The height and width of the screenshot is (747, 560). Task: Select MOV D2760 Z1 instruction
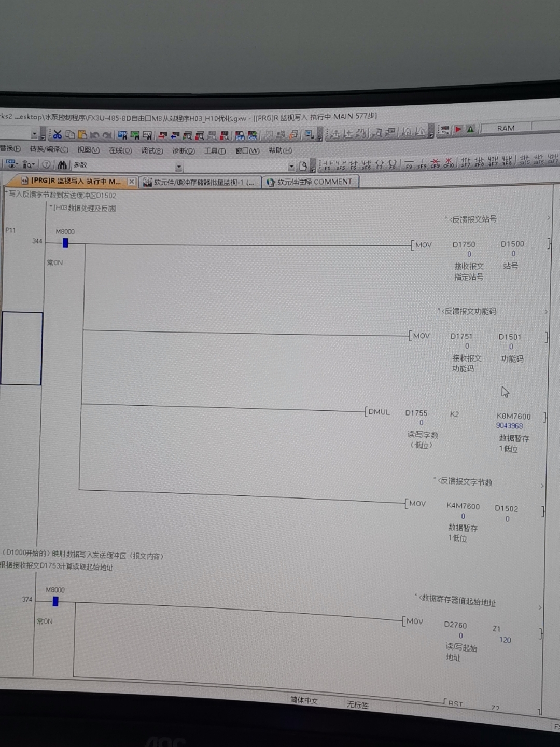471,625
